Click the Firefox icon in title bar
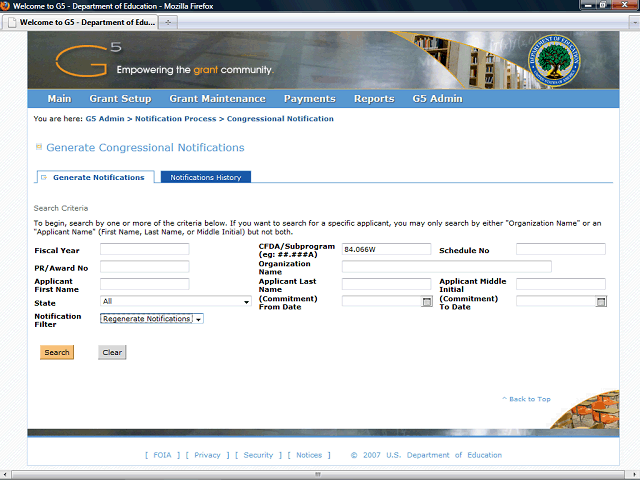The height and width of the screenshot is (480, 640). [5, 6]
